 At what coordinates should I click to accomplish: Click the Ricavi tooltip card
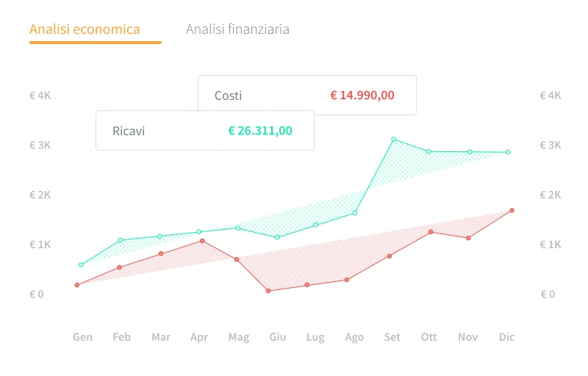click(x=204, y=131)
